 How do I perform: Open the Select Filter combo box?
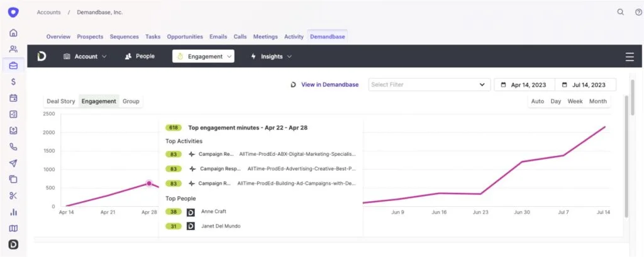pyautogui.click(x=429, y=85)
